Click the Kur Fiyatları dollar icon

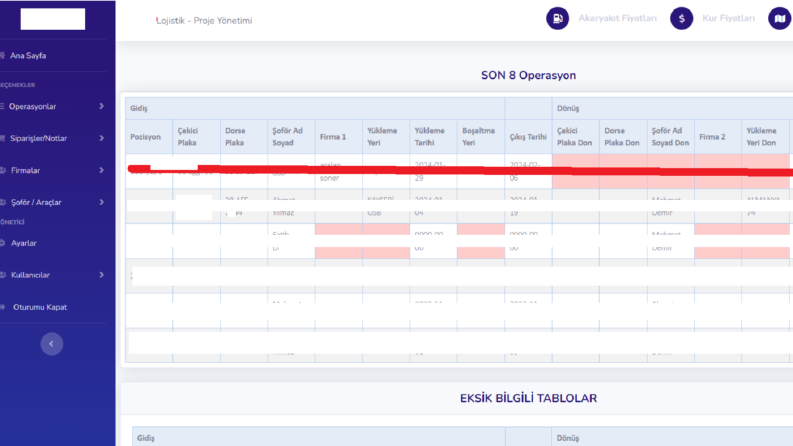pyautogui.click(x=681, y=19)
